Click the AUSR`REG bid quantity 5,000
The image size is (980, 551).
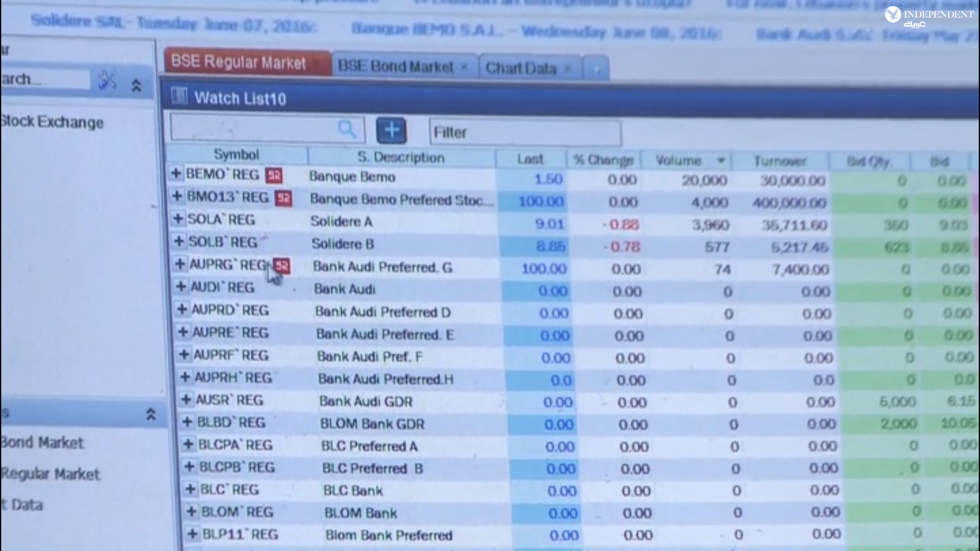(x=898, y=402)
